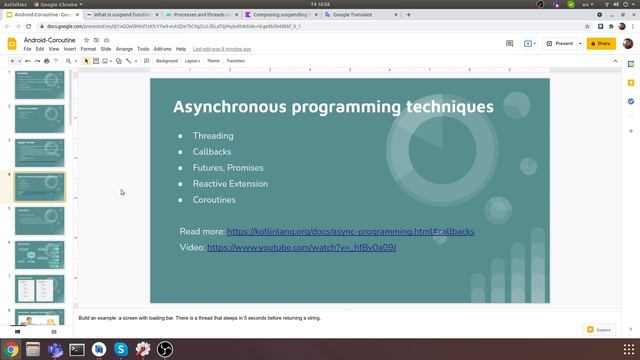Open Last edit version history link
The height and width of the screenshot is (360, 640).
tap(222, 49)
